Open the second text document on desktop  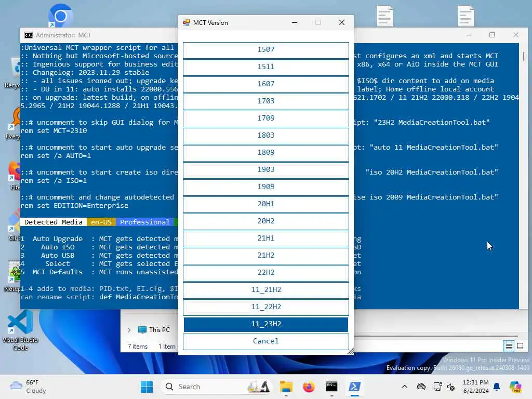pyautogui.click(x=466, y=16)
